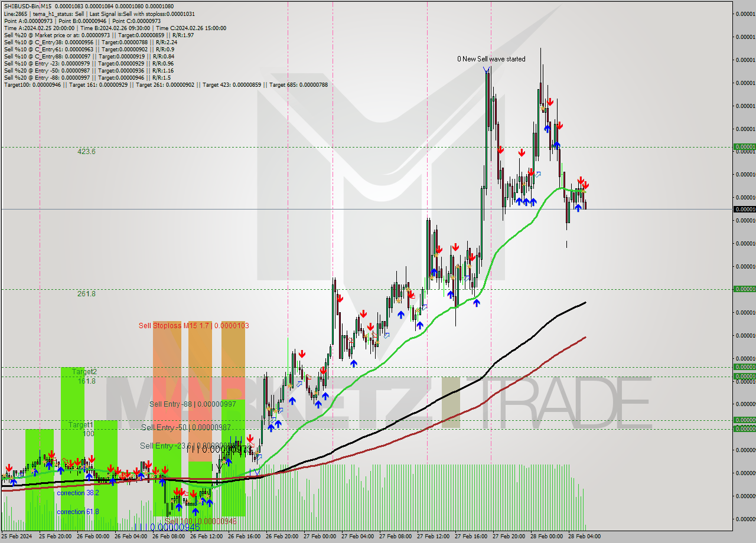Click the '28 Feb 04:00' time axis label
Screen dimensions: 756x543
click(584, 537)
